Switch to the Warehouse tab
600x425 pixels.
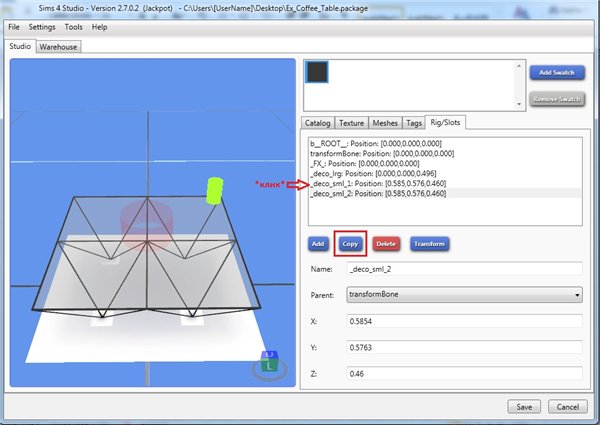click(59, 46)
